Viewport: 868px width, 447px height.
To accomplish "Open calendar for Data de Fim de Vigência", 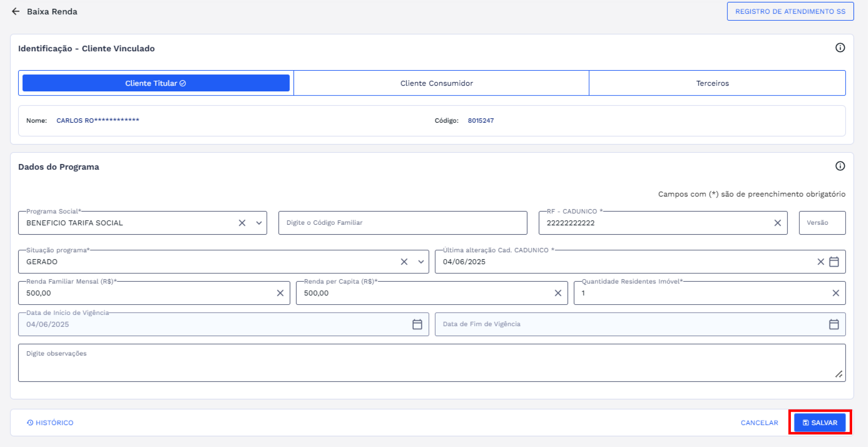I will [834, 324].
